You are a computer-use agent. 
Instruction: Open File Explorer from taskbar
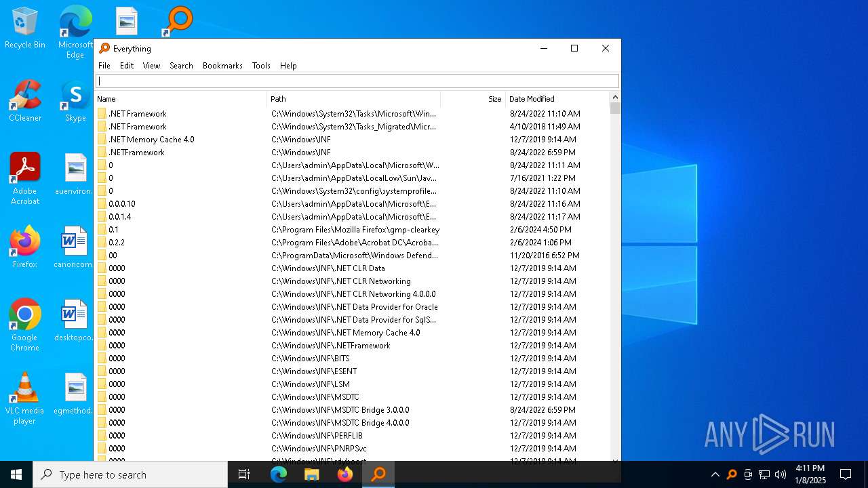point(311,474)
